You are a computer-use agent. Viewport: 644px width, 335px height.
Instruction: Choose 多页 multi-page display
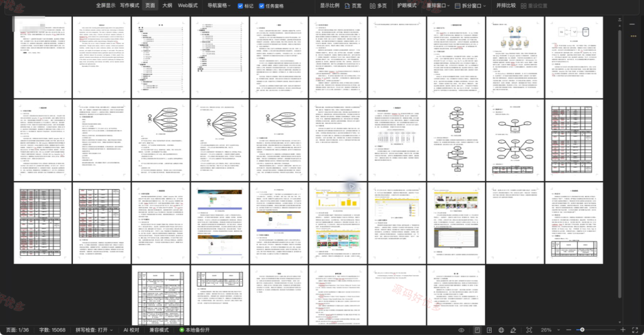[378, 6]
